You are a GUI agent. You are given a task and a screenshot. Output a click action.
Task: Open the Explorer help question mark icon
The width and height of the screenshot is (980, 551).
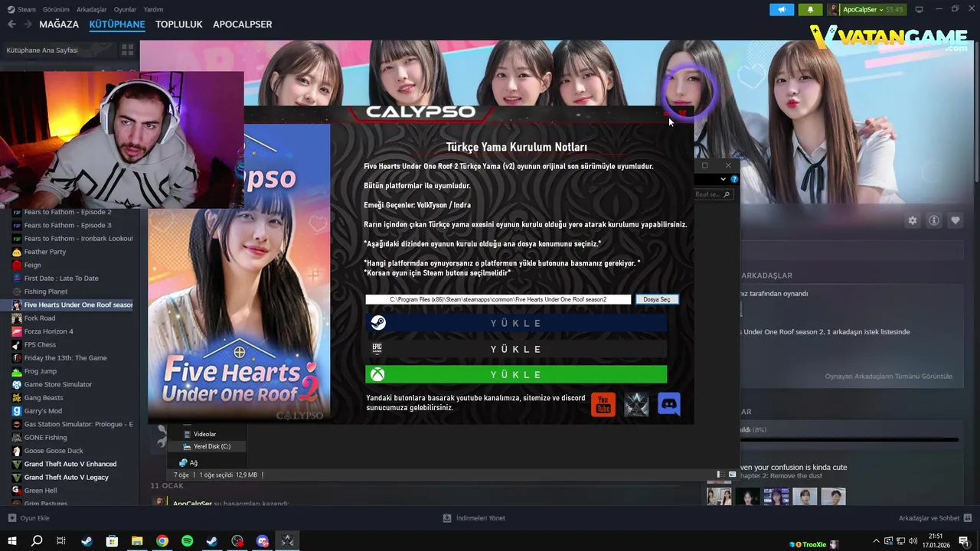pyautogui.click(x=734, y=179)
